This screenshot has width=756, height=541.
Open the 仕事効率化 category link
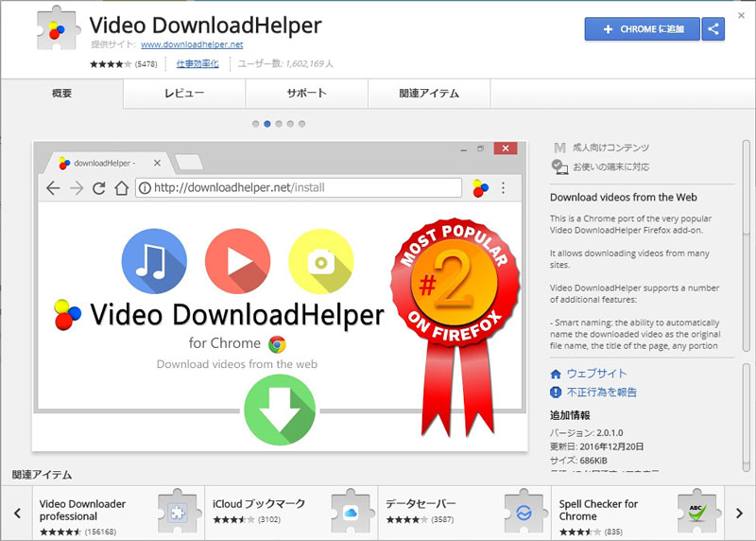pos(198,63)
